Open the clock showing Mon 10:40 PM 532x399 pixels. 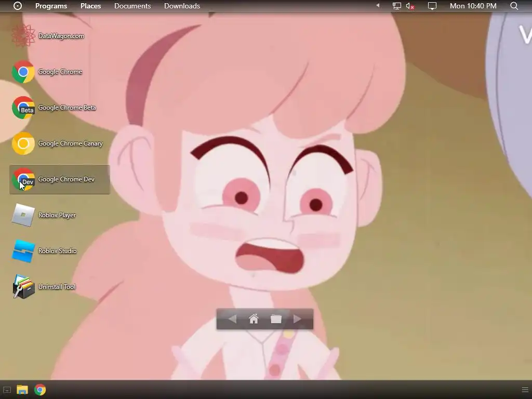[473, 6]
